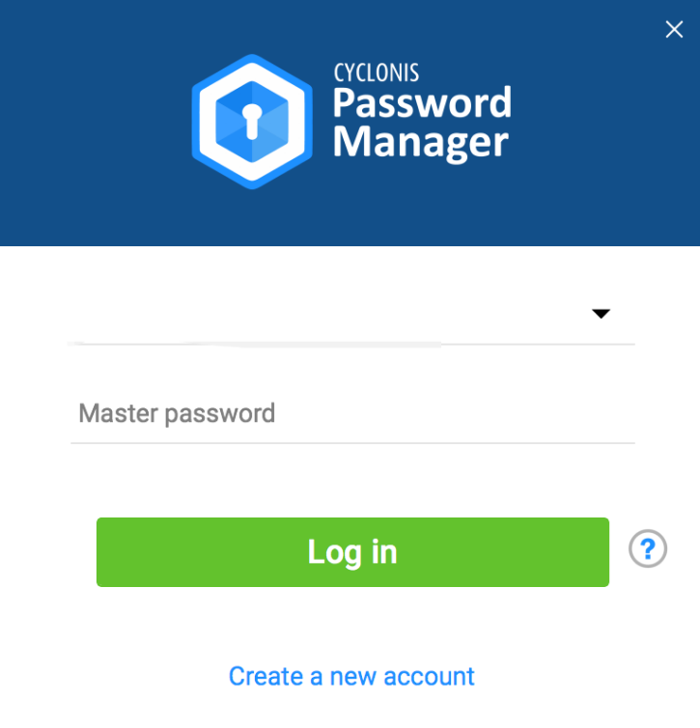The height and width of the screenshot is (728, 700).
Task: Click the circle outline of help icon
Action: (x=633, y=550)
